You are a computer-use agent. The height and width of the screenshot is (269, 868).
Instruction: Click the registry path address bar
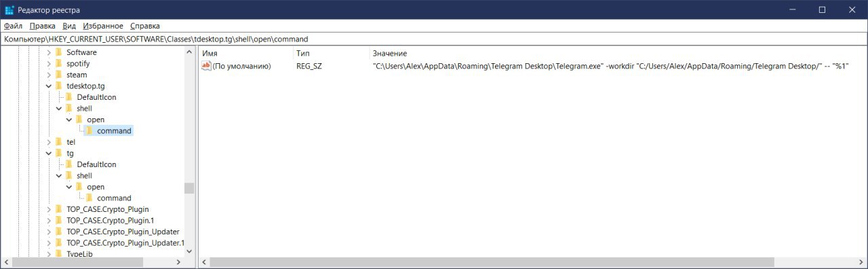[434, 39]
